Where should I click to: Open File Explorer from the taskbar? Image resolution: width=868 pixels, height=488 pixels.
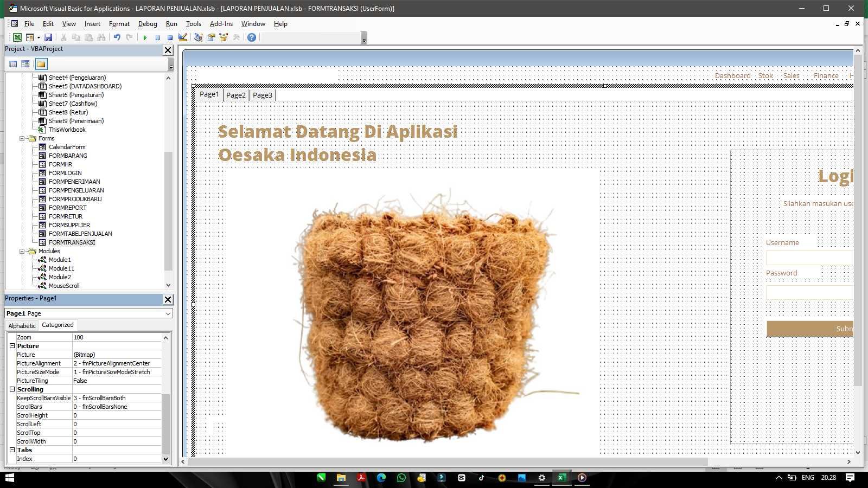click(341, 478)
